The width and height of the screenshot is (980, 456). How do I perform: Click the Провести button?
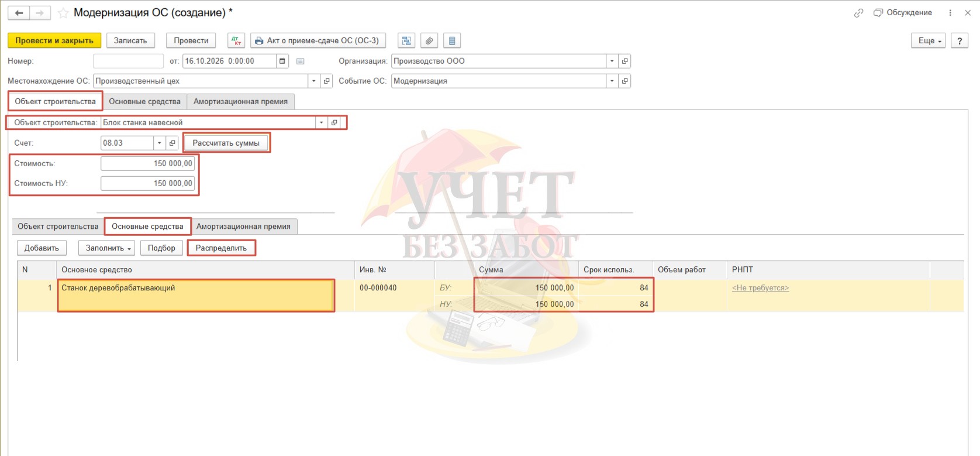click(x=191, y=40)
